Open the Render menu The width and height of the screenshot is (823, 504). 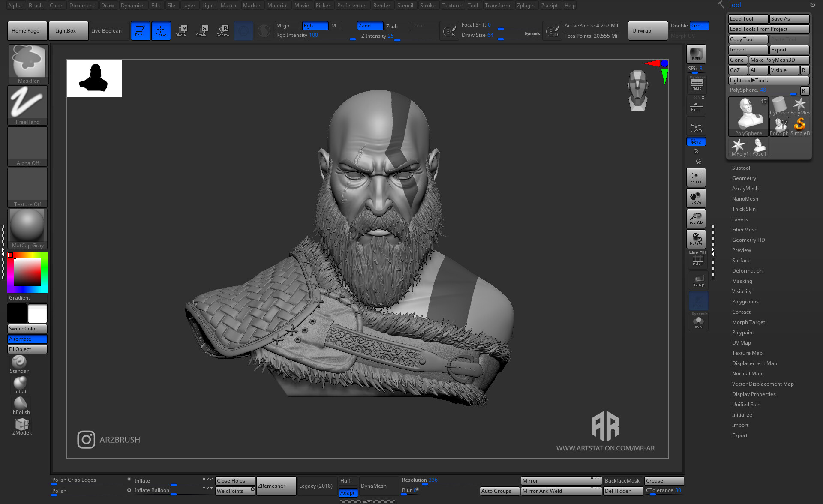click(382, 5)
